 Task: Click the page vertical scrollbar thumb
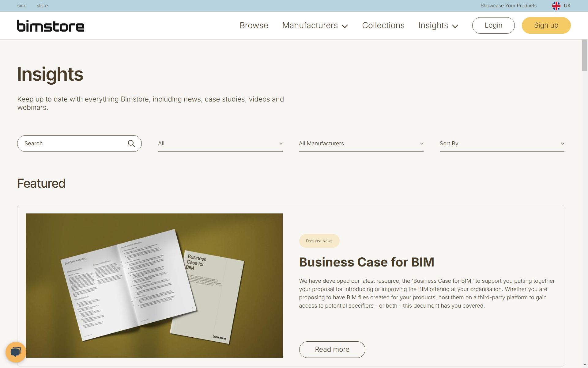585,56
